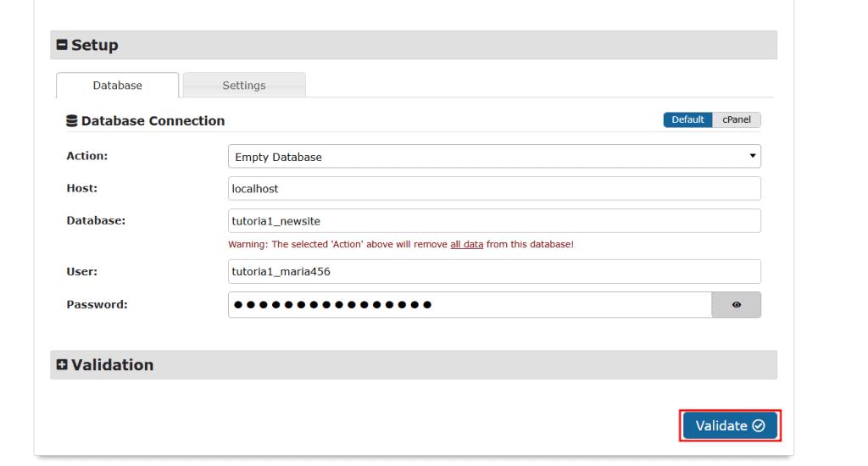Image resolution: width=868 pixels, height=466 pixels.
Task: Click the Database Connection stack icon
Action: (x=72, y=120)
